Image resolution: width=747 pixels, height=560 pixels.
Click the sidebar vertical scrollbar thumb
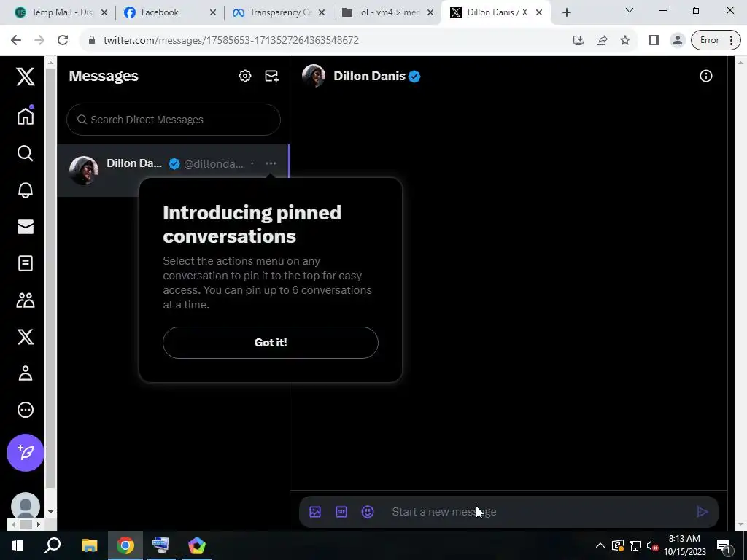click(x=50, y=279)
